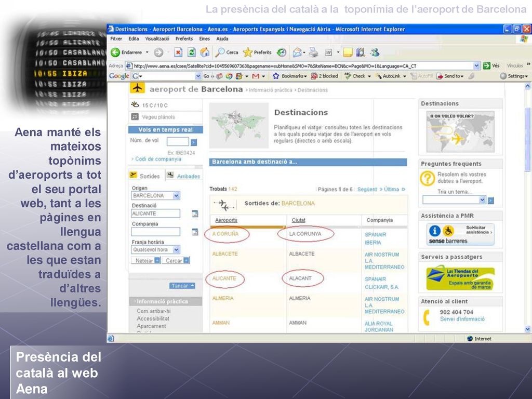Sort by Aeroports column header
Screen dimensions: 532x399
click(x=226, y=220)
